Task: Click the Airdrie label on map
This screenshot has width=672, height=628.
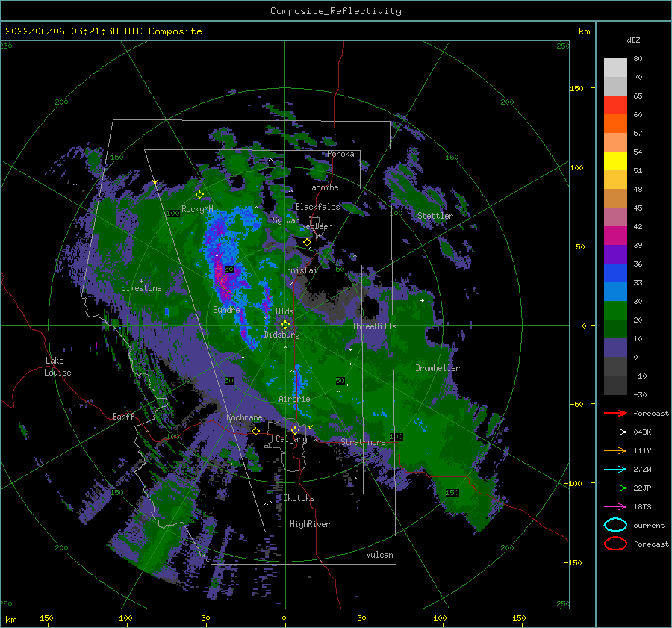Action: 294,399
